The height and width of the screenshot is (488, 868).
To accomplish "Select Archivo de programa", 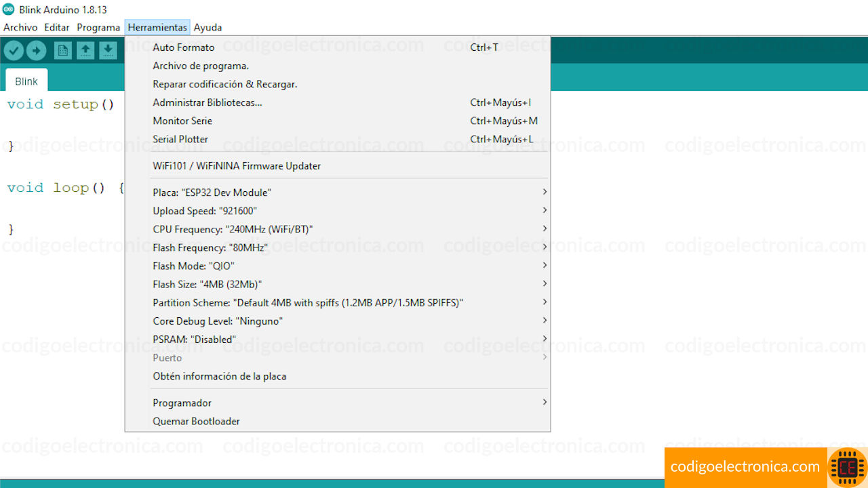I will pyautogui.click(x=338, y=66).
